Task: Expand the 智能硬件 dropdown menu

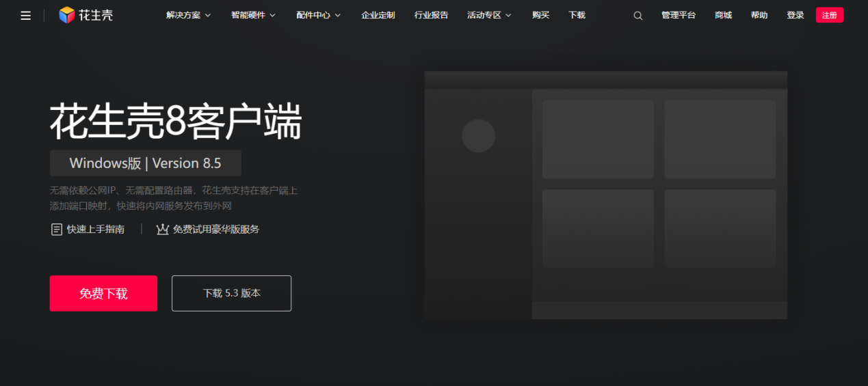Action: click(x=253, y=15)
